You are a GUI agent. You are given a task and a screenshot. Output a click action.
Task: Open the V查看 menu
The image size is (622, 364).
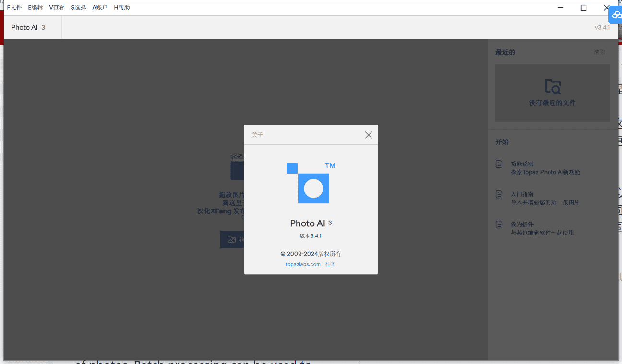57,8
